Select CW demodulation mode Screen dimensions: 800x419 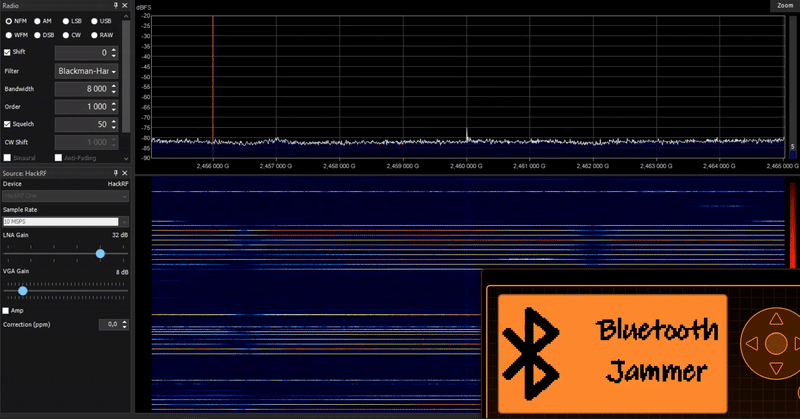pyautogui.click(x=66, y=35)
